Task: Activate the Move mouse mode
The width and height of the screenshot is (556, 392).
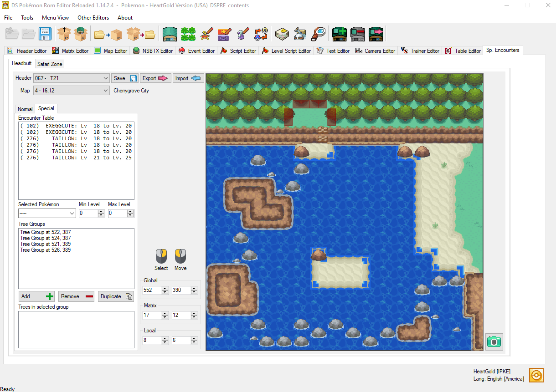Action: (x=180, y=256)
